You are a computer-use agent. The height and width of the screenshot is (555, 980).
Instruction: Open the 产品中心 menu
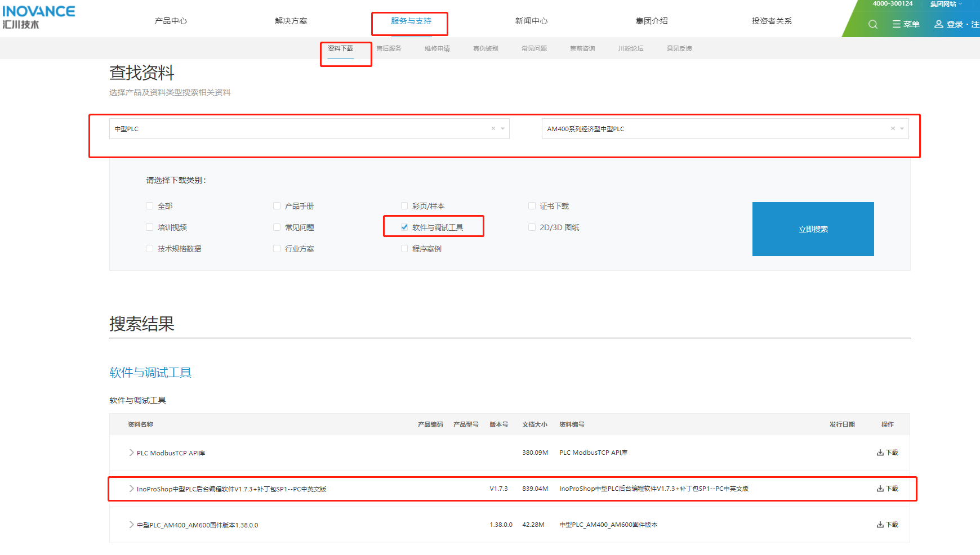coord(171,21)
